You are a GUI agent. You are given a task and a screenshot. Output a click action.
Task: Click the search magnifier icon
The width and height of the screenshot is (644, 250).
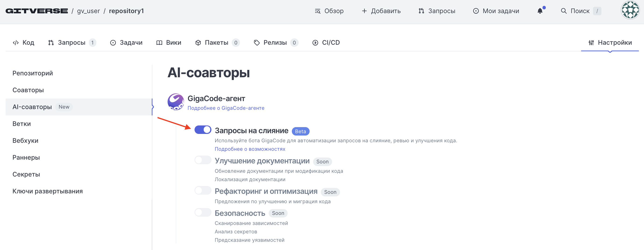click(x=564, y=11)
